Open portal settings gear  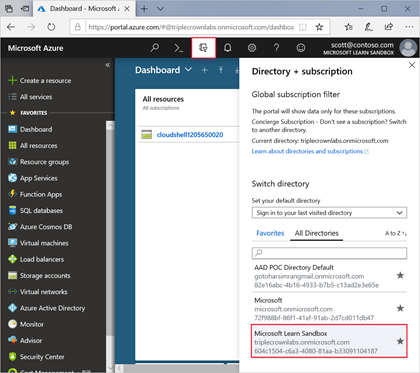pyautogui.click(x=252, y=48)
